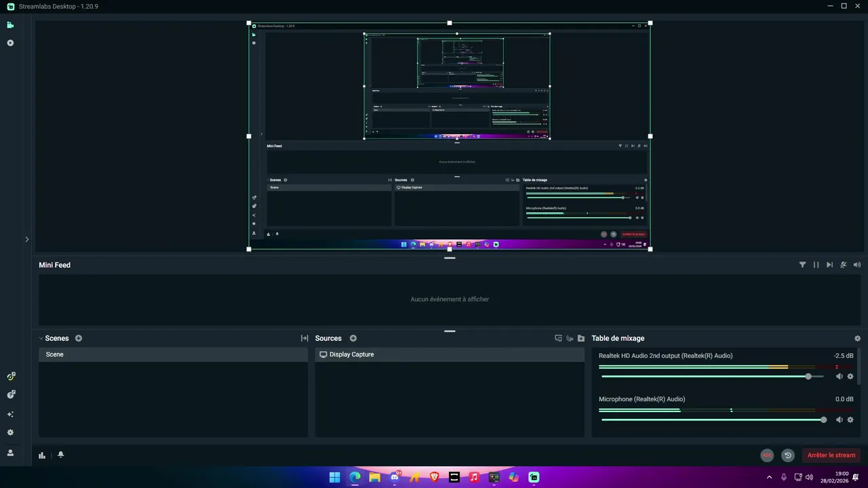Select the Display Capture source
This screenshot has width=868, height=488.
tap(450, 354)
